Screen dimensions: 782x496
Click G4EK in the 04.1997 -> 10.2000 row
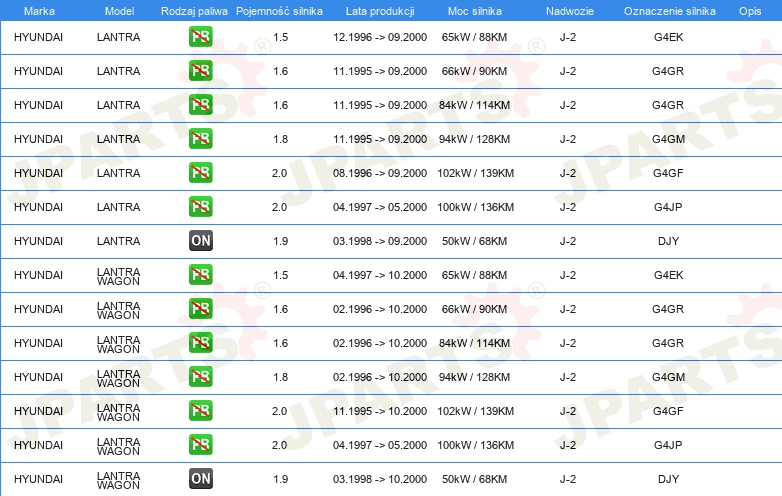click(x=668, y=275)
